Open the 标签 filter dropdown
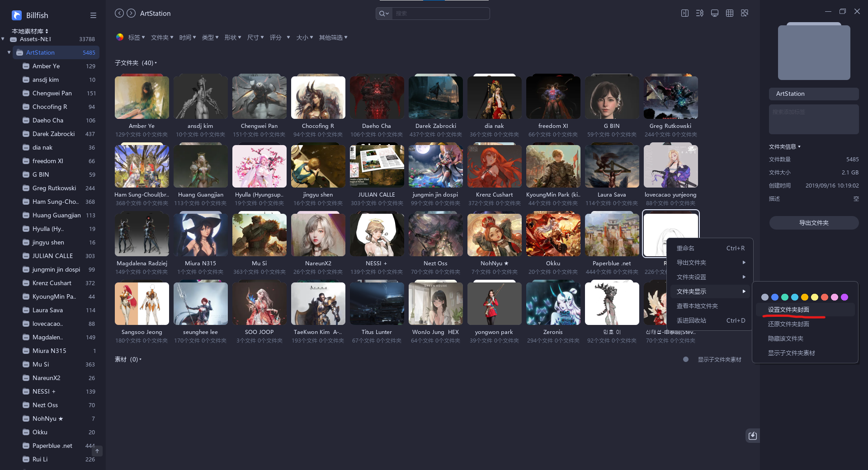The image size is (868, 470). point(137,38)
